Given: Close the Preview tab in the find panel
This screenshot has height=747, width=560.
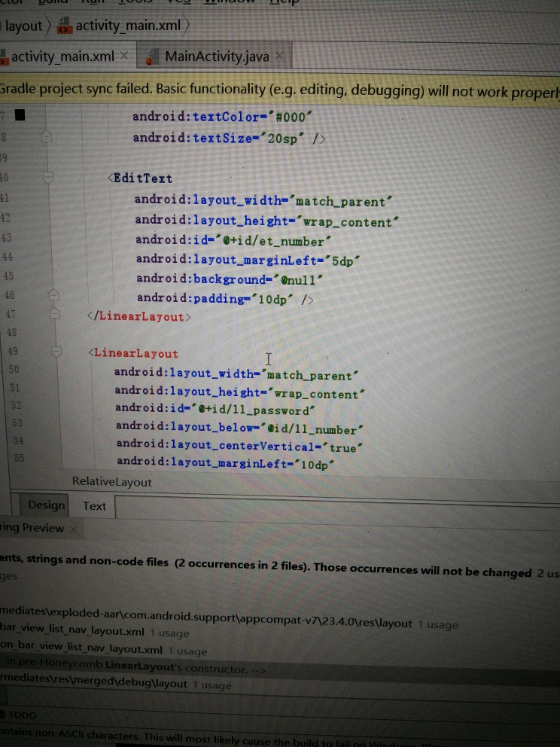Looking at the screenshot, I should pos(74,529).
